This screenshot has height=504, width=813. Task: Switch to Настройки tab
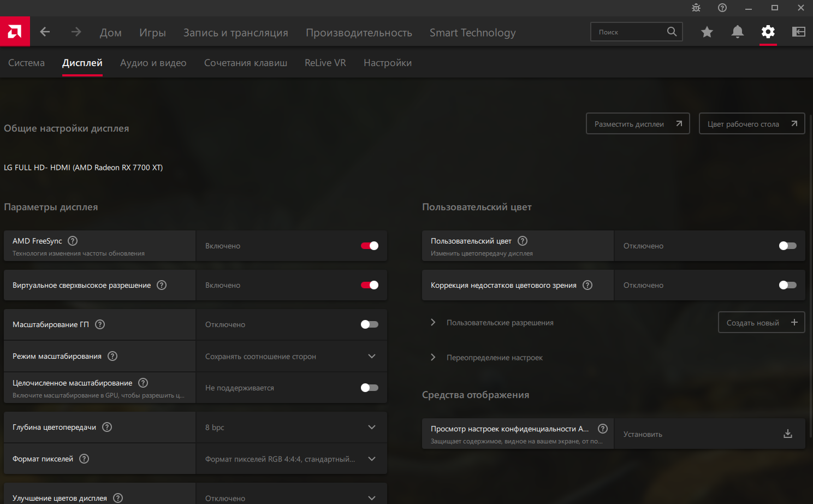pos(388,63)
